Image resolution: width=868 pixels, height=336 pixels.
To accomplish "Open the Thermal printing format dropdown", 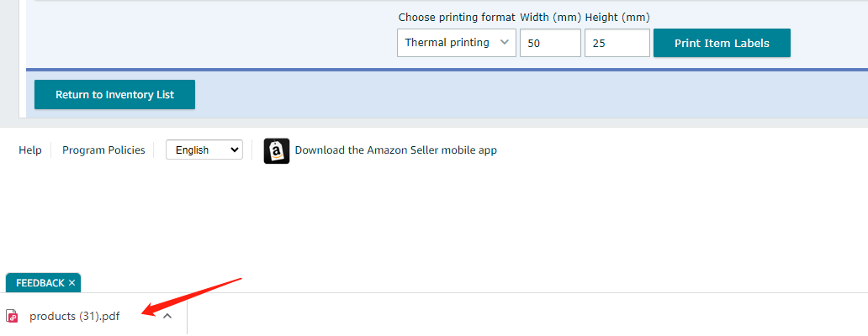I will pyautogui.click(x=457, y=43).
